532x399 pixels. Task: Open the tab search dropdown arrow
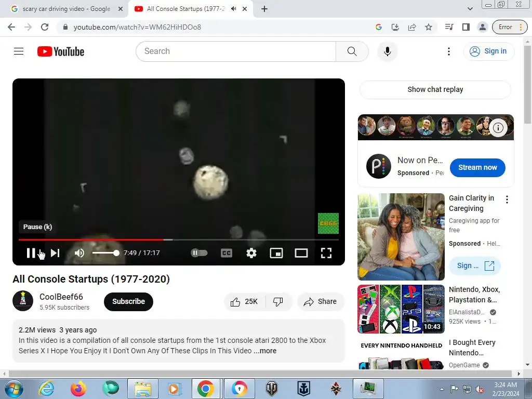[x=470, y=9]
